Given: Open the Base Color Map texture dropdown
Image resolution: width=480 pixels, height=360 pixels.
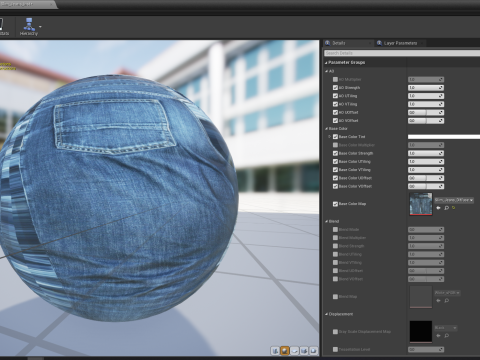Looking at the screenshot, I should [x=454, y=200].
